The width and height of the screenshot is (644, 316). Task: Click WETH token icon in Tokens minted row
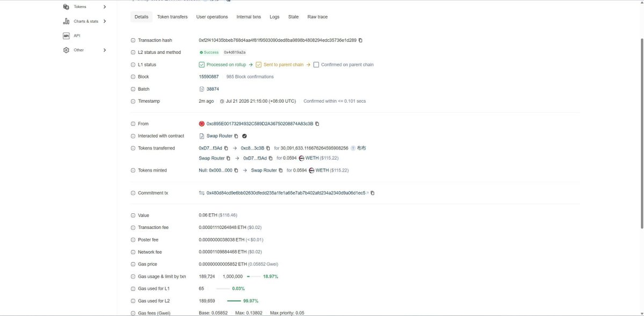tap(312, 170)
